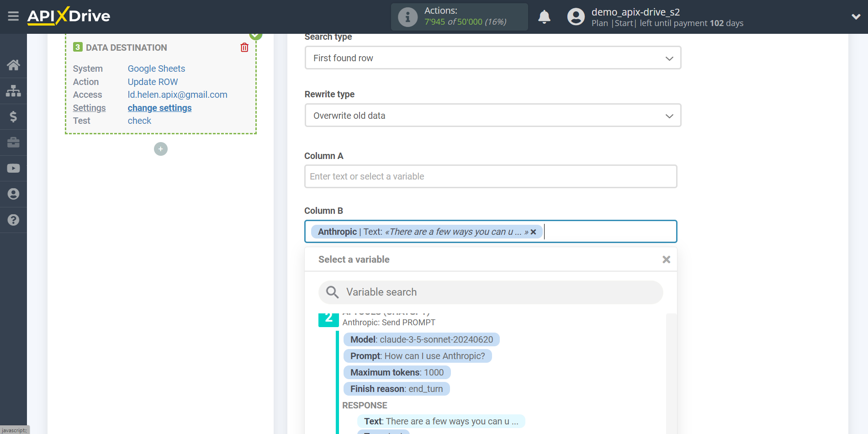Click the ApiX-Drive logo
868x434 pixels.
point(69,16)
